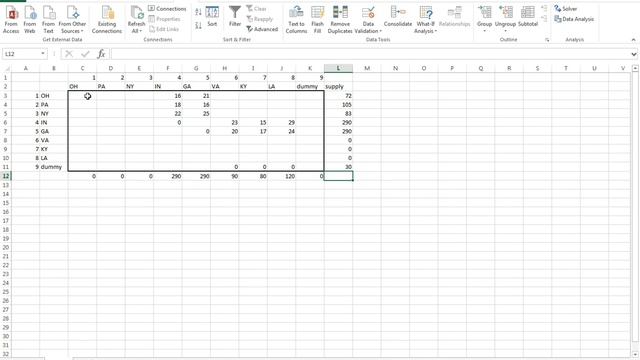Open Data Analysis tools
640x360 pixels.
pos(574,19)
